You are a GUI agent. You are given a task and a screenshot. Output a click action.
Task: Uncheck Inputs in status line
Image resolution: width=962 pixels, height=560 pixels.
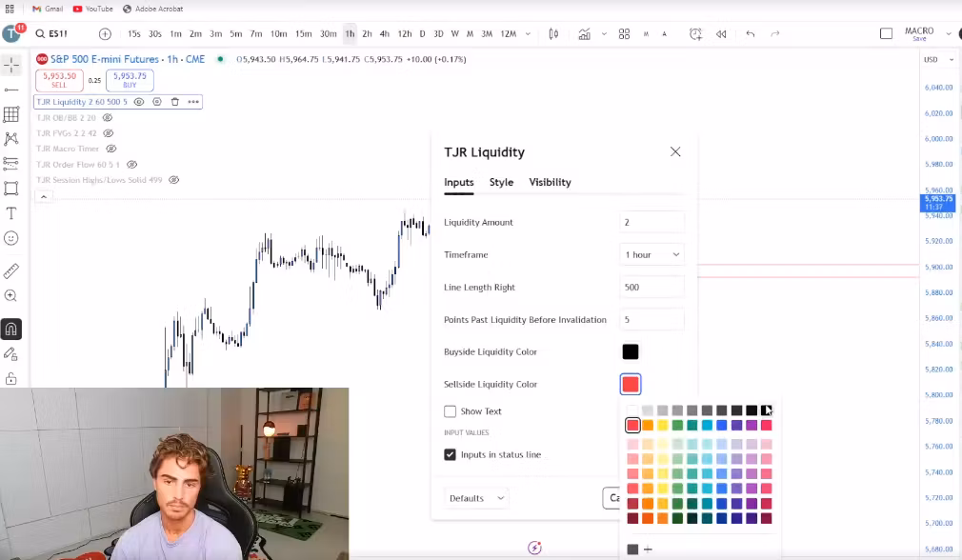click(450, 454)
